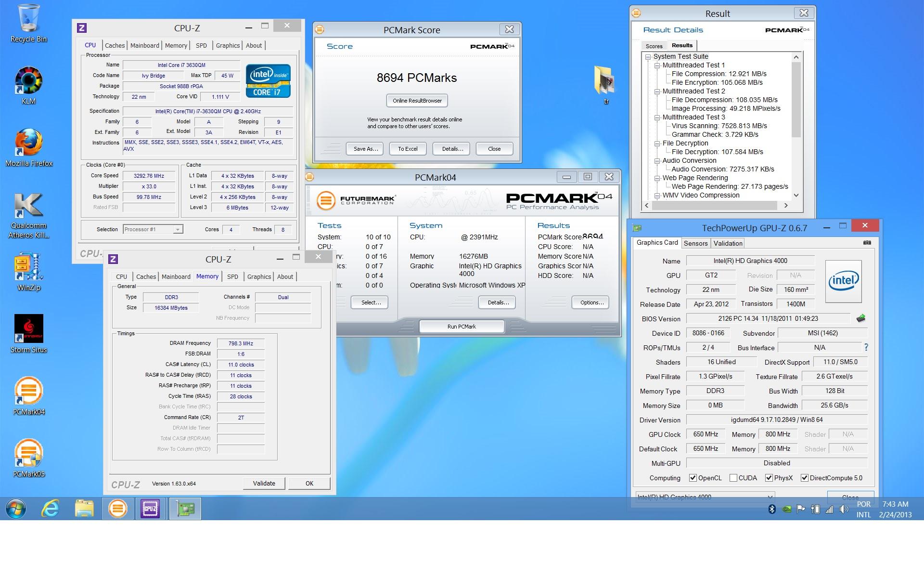Click the network signal tray icon
Screen dimensions: 924x578
tap(830, 509)
